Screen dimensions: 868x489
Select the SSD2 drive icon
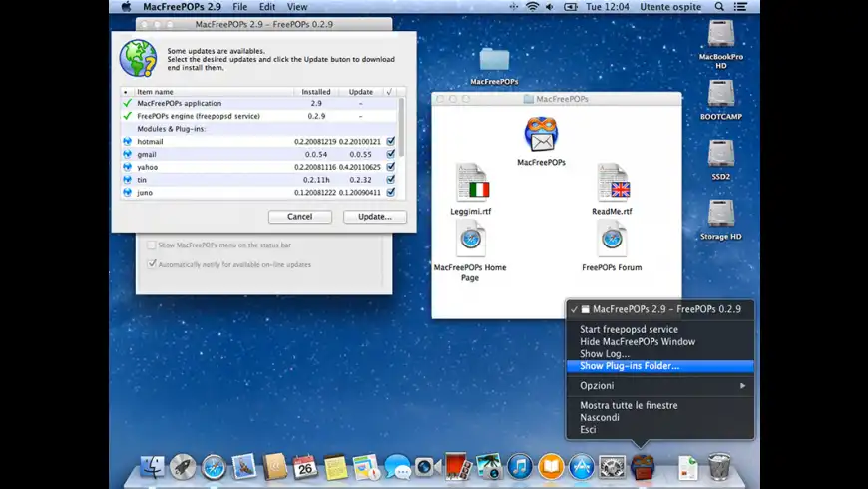pos(720,154)
